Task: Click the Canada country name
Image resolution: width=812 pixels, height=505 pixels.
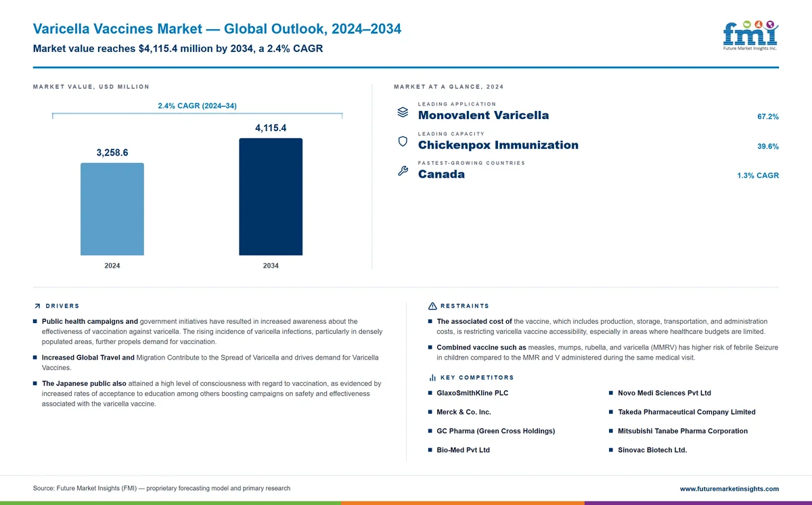Action: click(x=442, y=174)
